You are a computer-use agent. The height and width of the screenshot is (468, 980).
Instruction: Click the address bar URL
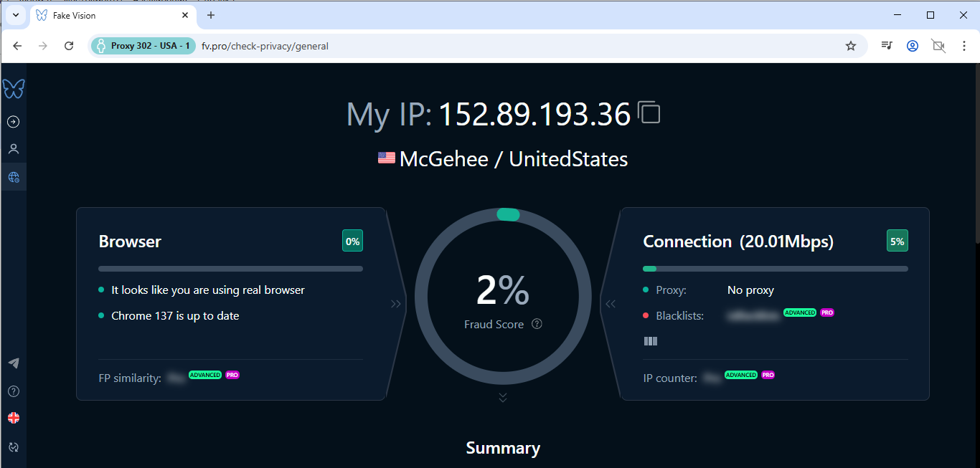[265, 46]
